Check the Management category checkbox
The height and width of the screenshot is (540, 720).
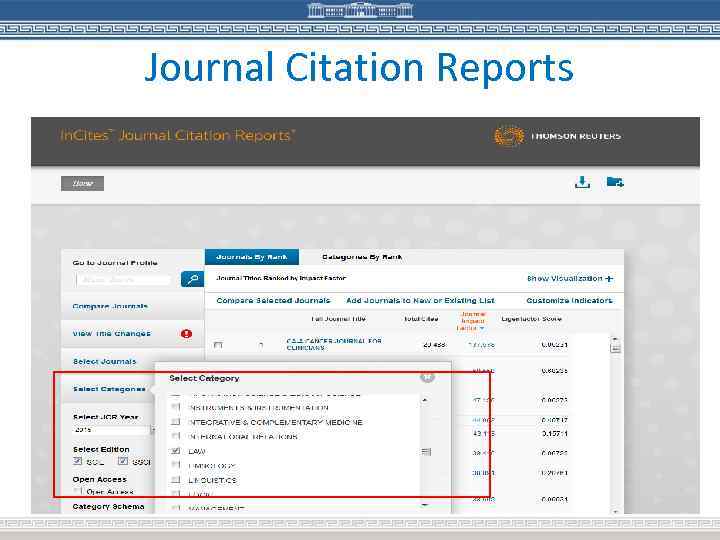click(x=175, y=508)
